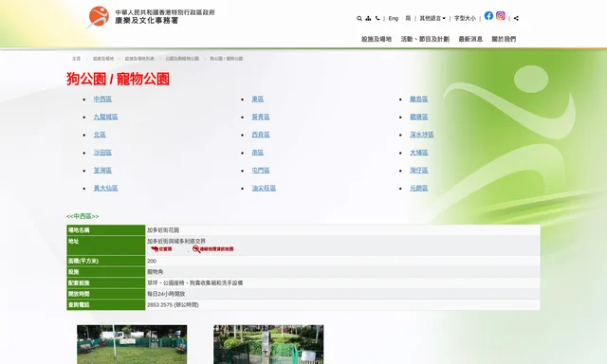Click the 狗公園 / 寵物公園 page title
The image size is (607, 364).
(x=118, y=79)
